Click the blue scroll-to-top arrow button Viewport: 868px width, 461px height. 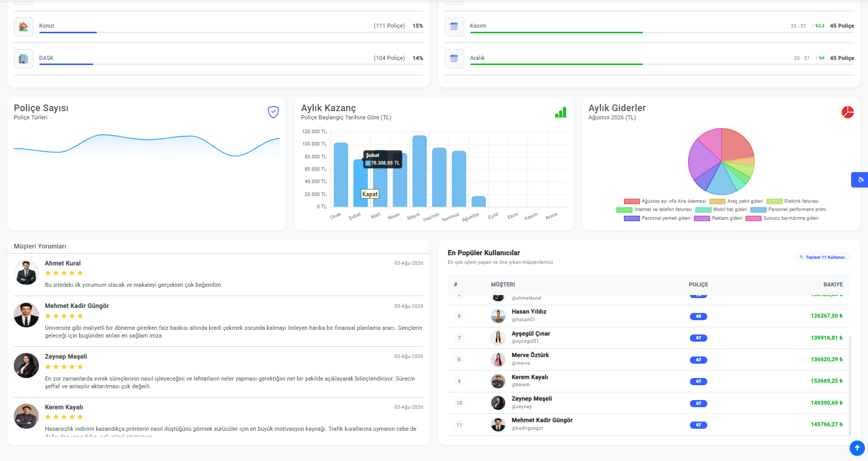[857, 448]
